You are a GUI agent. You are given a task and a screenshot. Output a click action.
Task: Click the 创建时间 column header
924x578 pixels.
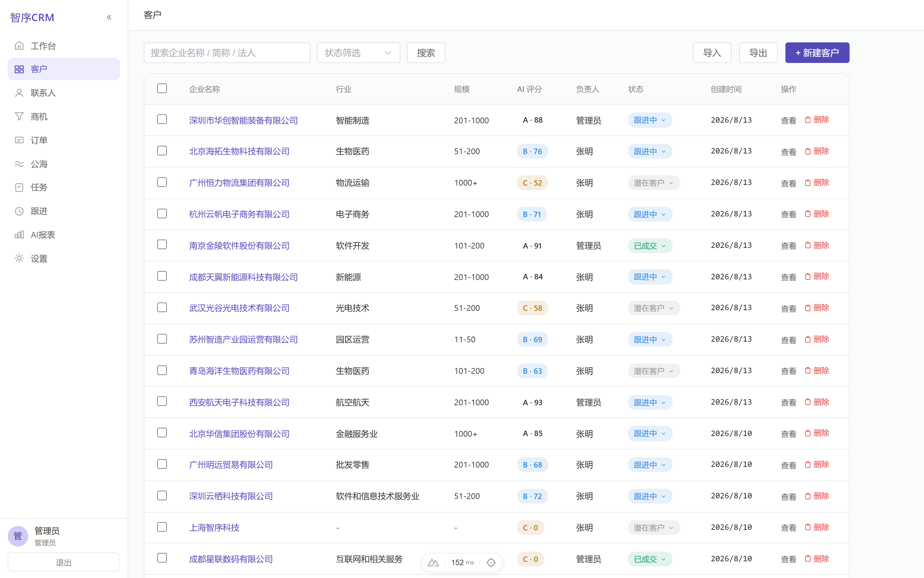[x=726, y=89]
